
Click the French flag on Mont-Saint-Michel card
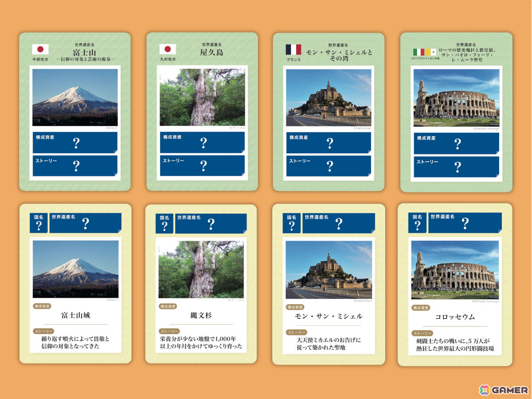point(293,50)
